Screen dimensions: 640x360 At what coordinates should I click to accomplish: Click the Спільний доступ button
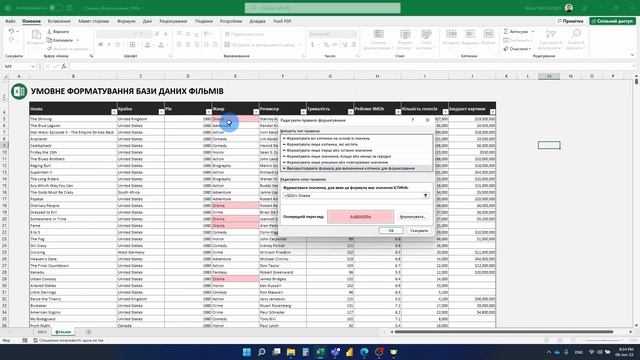612,21
